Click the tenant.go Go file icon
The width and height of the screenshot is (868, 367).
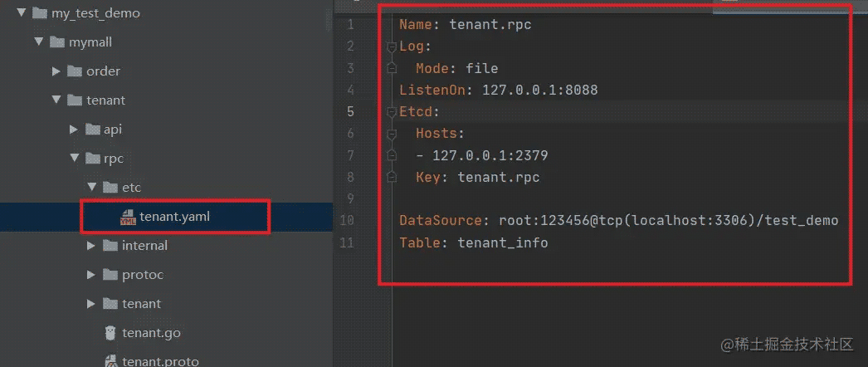coord(110,333)
